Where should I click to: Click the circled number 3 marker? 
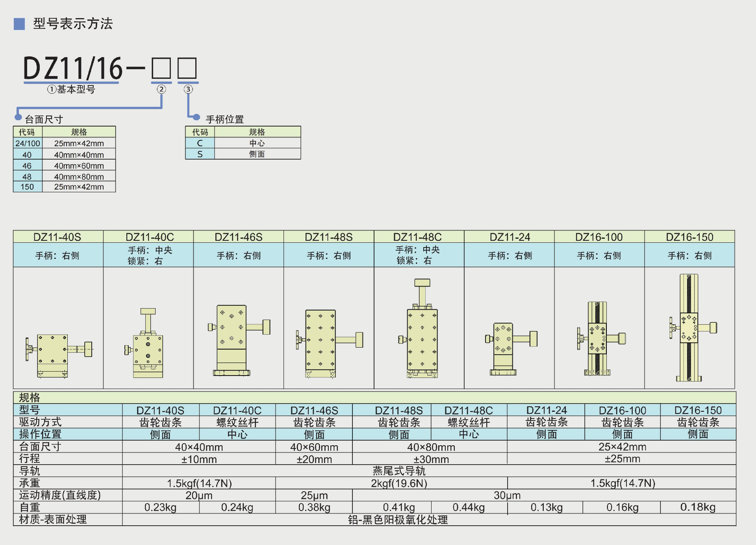tap(188, 89)
